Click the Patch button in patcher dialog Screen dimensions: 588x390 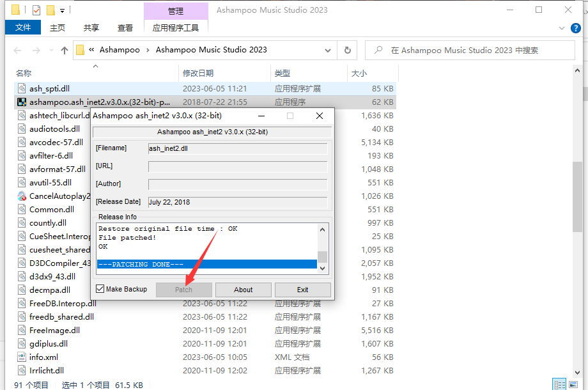pyautogui.click(x=184, y=290)
